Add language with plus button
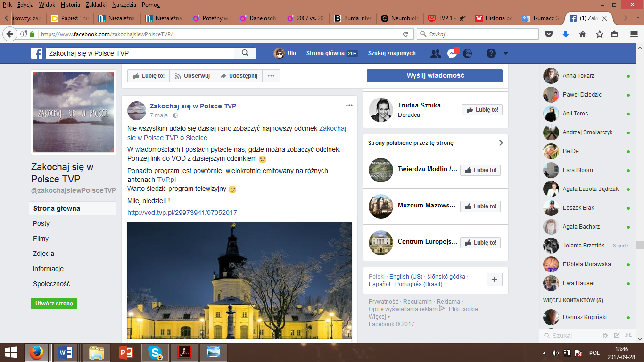644x362 pixels. pos(495,280)
